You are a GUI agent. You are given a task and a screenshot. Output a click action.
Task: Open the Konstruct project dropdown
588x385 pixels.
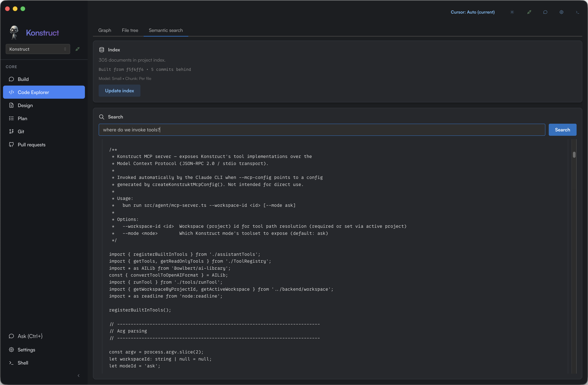click(x=38, y=49)
